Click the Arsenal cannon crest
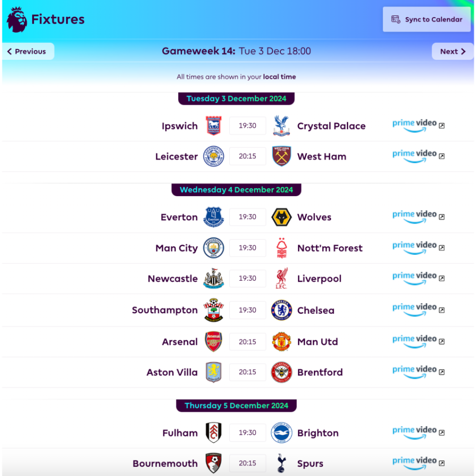 pos(214,342)
